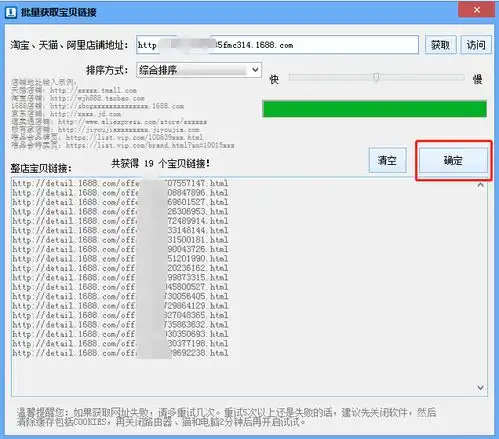The width and height of the screenshot is (499, 439).
Task: Click the green progress bar
Action: tap(374, 109)
